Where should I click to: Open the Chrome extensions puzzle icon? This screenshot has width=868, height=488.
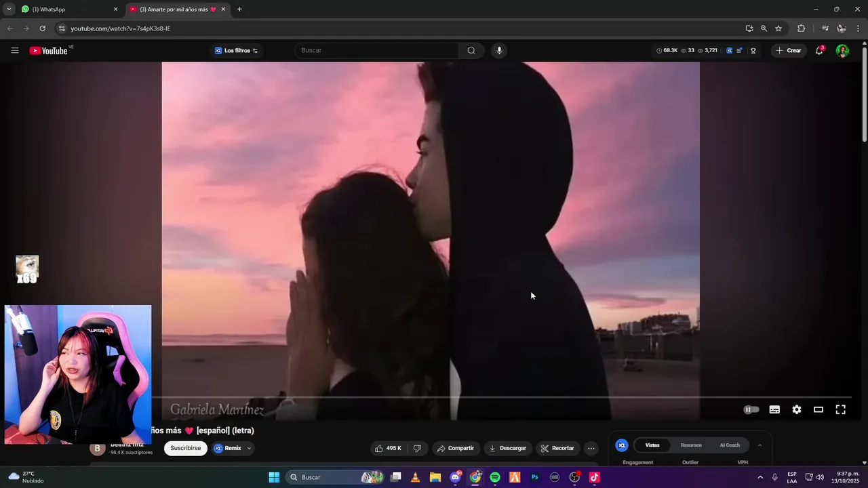tap(801, 28)
